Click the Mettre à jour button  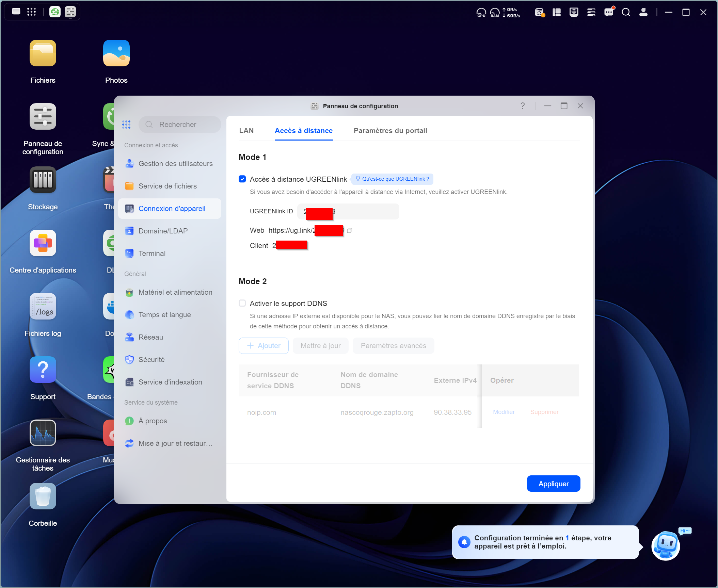(x=321, y=346)
